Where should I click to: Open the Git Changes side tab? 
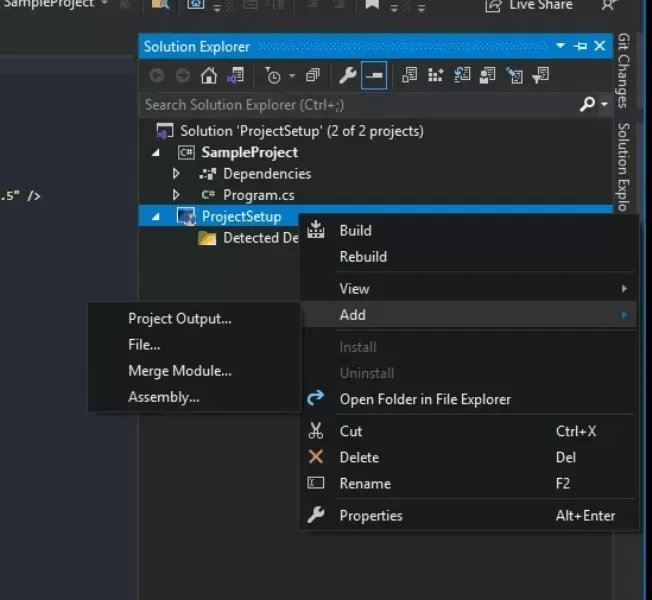[x=623, y=71]
